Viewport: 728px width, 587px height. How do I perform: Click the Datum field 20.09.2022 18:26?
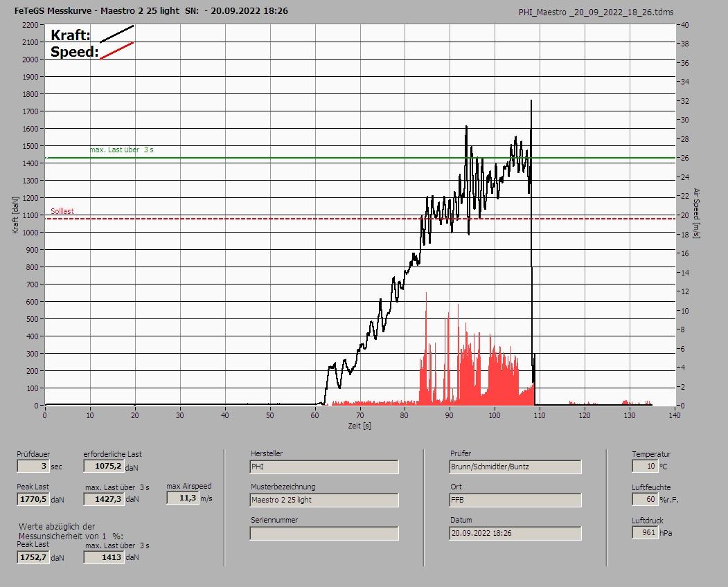(x=515, y=533)
